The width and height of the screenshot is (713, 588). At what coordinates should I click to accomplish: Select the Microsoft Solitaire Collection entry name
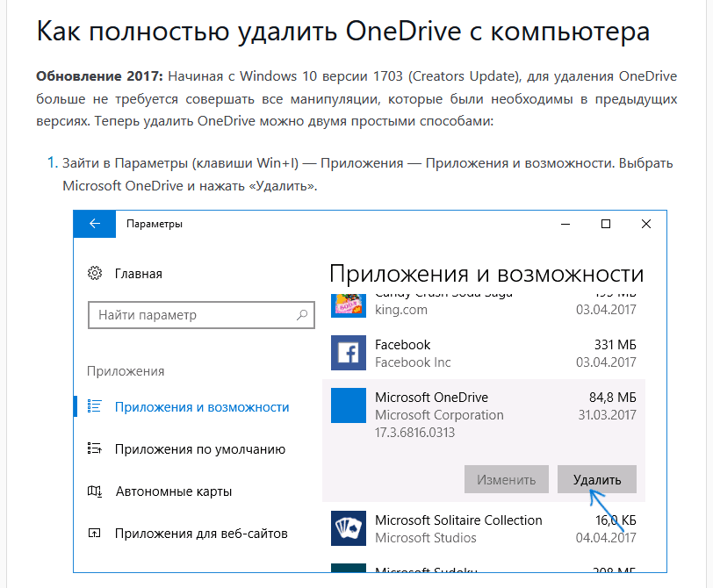[457, 520]
